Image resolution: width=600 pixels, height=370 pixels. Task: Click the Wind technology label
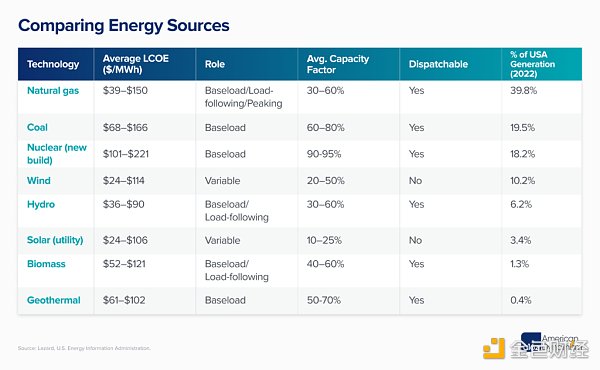pos(39,181)
